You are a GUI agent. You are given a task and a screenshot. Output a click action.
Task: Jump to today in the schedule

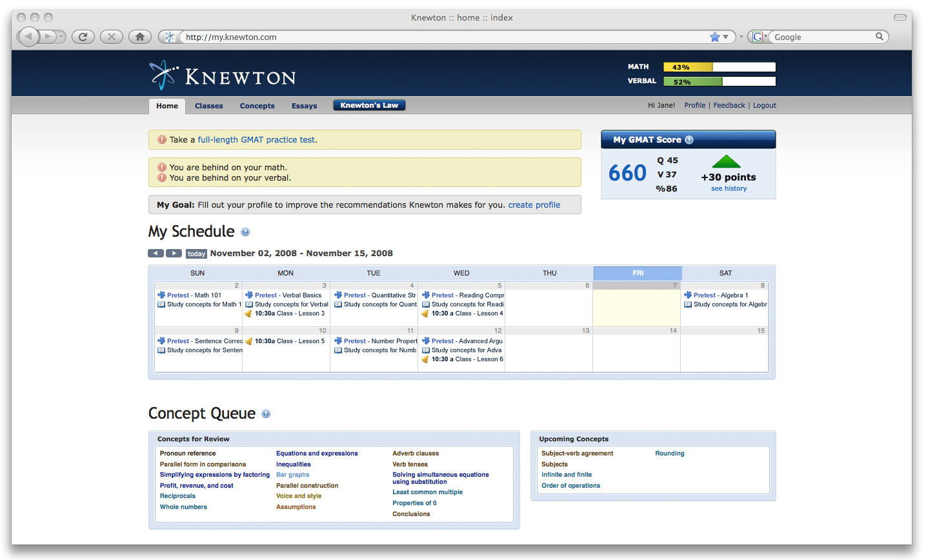click(197, 254)
